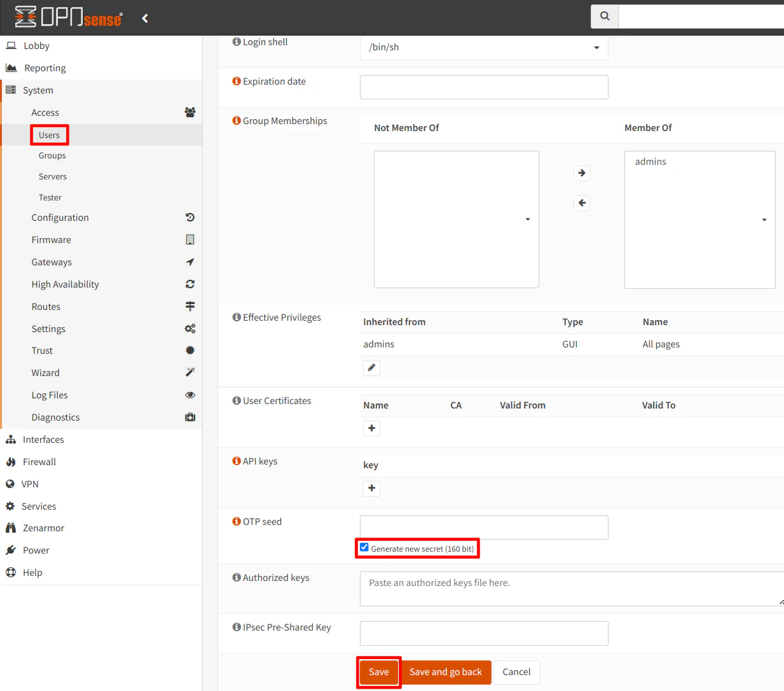Edit effective privileges with pencil icon
The height and width of the screenshot is (691, 784).
pos(372,368)
